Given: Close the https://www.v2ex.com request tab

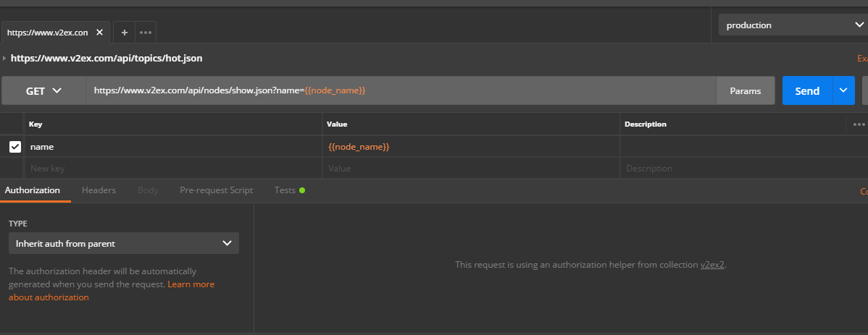Looking at the screenshot, I should click(x=100, y=33).
